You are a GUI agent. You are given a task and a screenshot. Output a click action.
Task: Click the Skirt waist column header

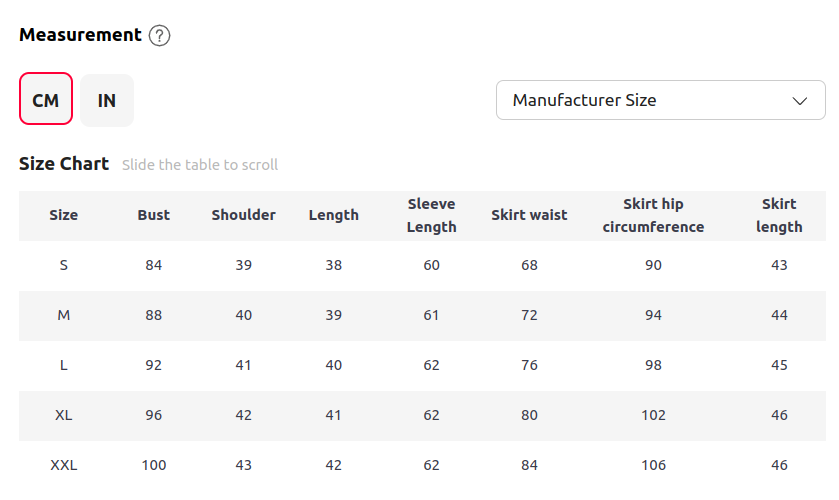pyautogui.click(x=529, y=215)
